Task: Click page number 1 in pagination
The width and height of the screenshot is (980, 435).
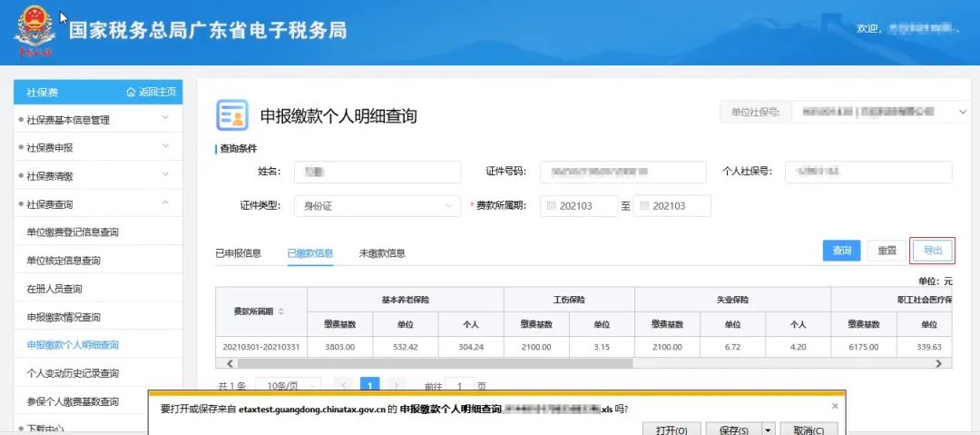Action: click(x=370, y=386)
